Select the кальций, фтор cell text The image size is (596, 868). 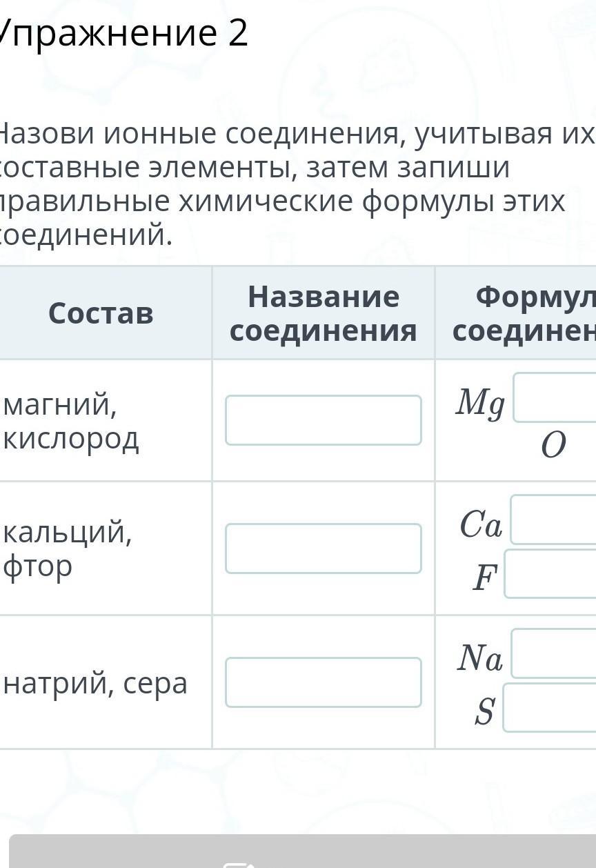tap(68, 549)
